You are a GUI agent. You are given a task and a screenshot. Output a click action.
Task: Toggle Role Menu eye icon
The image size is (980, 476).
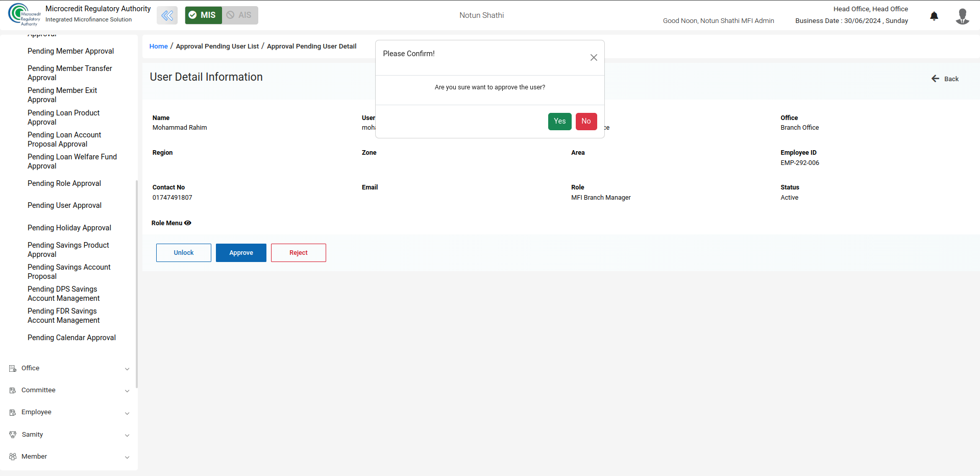tap(188, 223)
